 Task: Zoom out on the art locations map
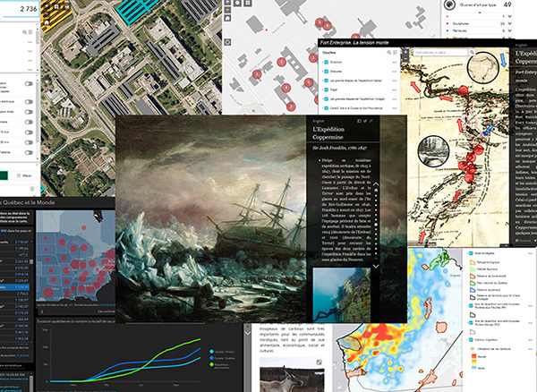click(227, 10)
